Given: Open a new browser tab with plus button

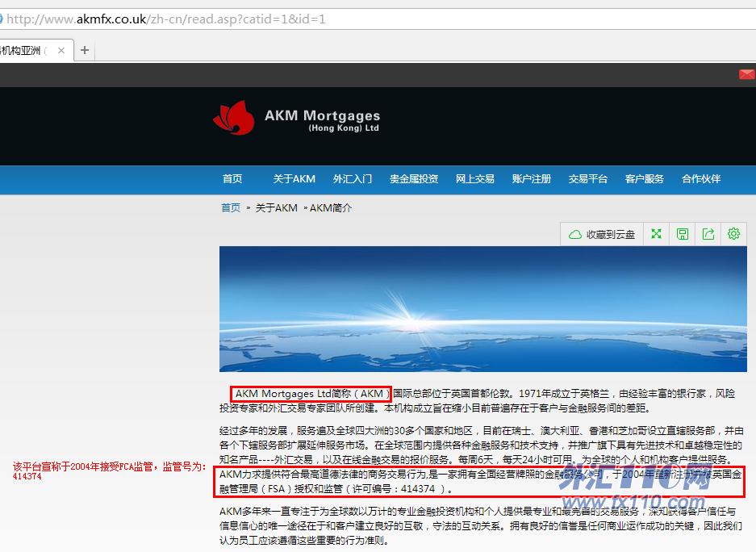Looking at the screenshot, I should click(85, 50).
